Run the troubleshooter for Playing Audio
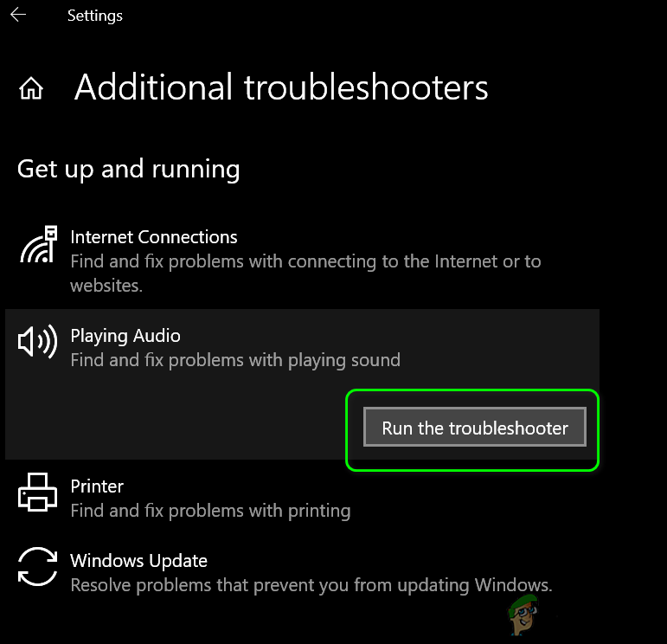 click(x=475, y=427)
